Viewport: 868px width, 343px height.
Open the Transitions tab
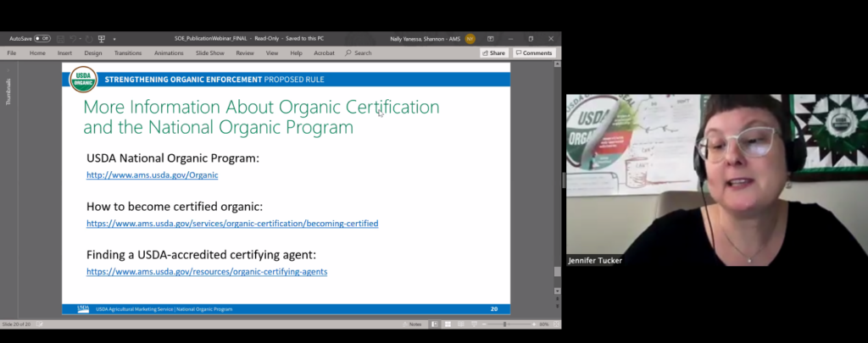point(128,53)
